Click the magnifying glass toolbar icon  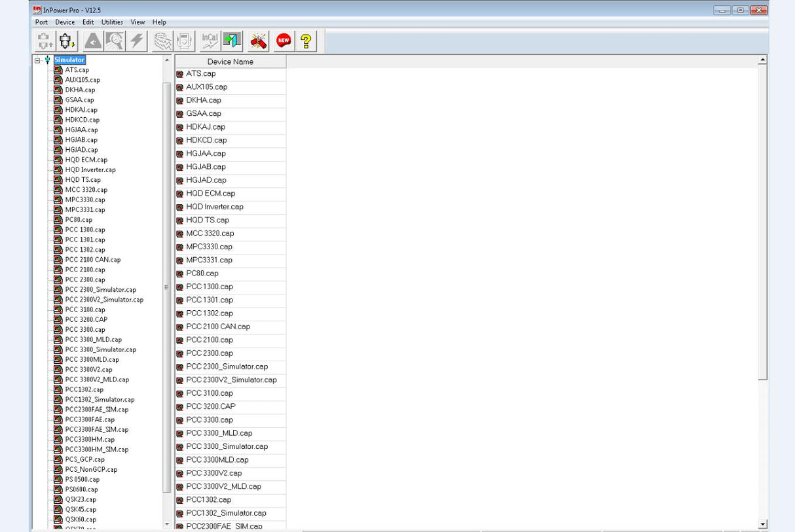(x=115, y=41)
